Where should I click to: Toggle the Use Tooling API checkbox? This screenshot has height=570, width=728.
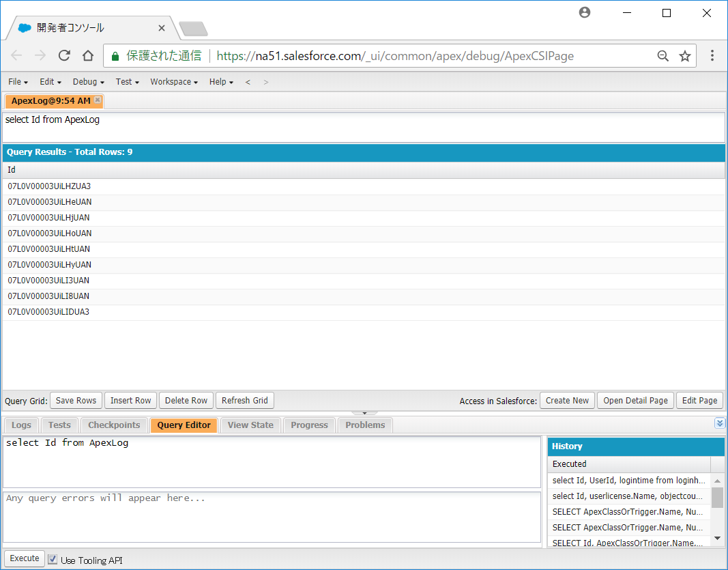click(53, 559)
